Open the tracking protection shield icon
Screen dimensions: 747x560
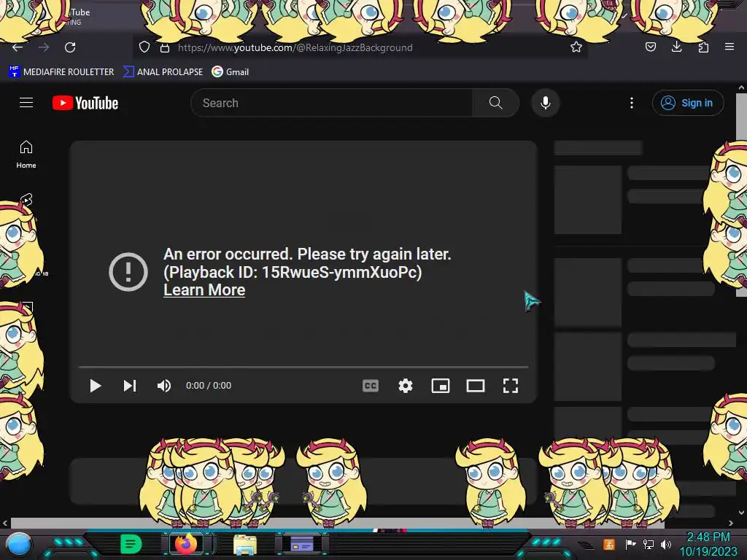coord(144,47)
